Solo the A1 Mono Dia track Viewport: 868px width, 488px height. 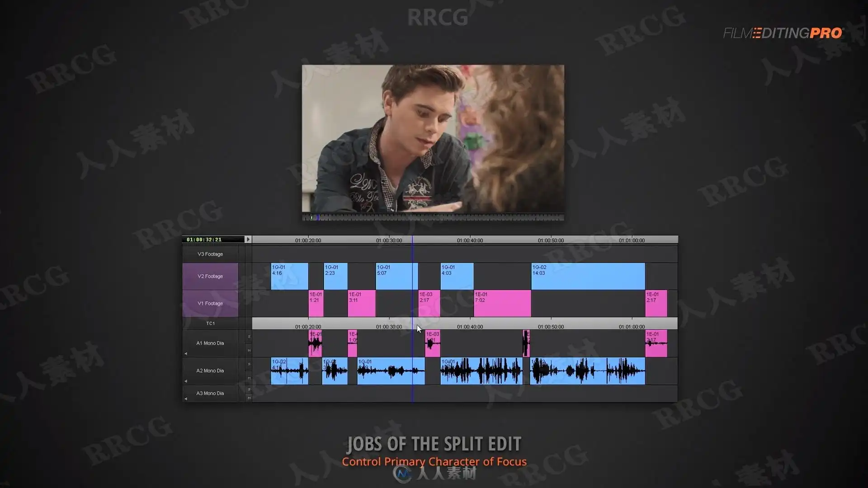point(249,337)
